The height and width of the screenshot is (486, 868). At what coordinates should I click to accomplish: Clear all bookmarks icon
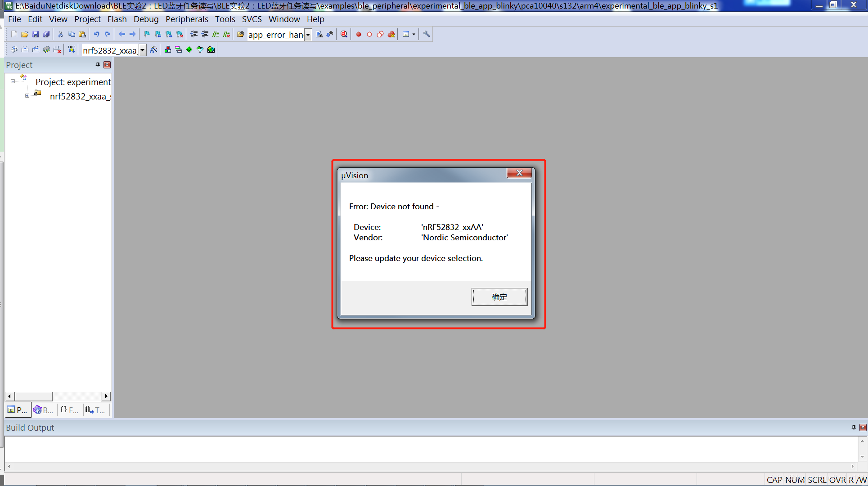[x=180, y=34]
